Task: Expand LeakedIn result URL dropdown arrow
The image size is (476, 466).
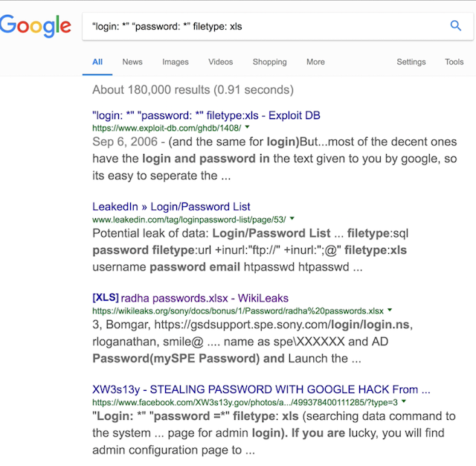Action: tap(292, 220)
